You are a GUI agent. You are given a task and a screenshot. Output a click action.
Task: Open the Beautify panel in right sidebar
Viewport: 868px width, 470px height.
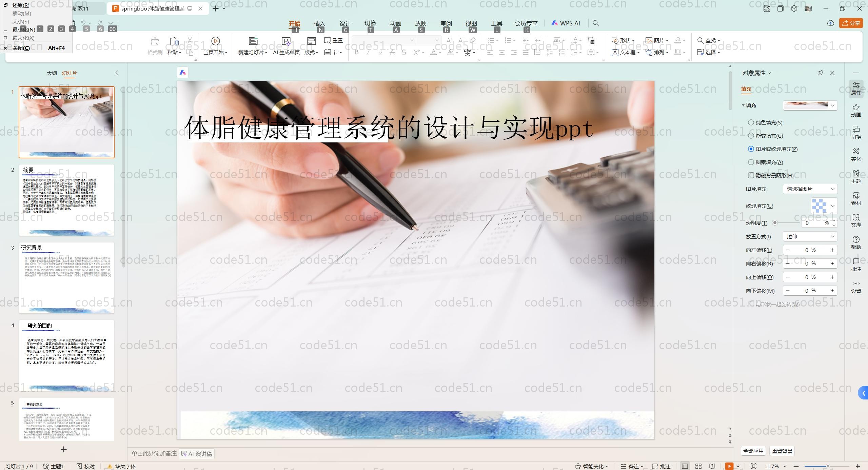pyautogui.click(x=856, y=154)
